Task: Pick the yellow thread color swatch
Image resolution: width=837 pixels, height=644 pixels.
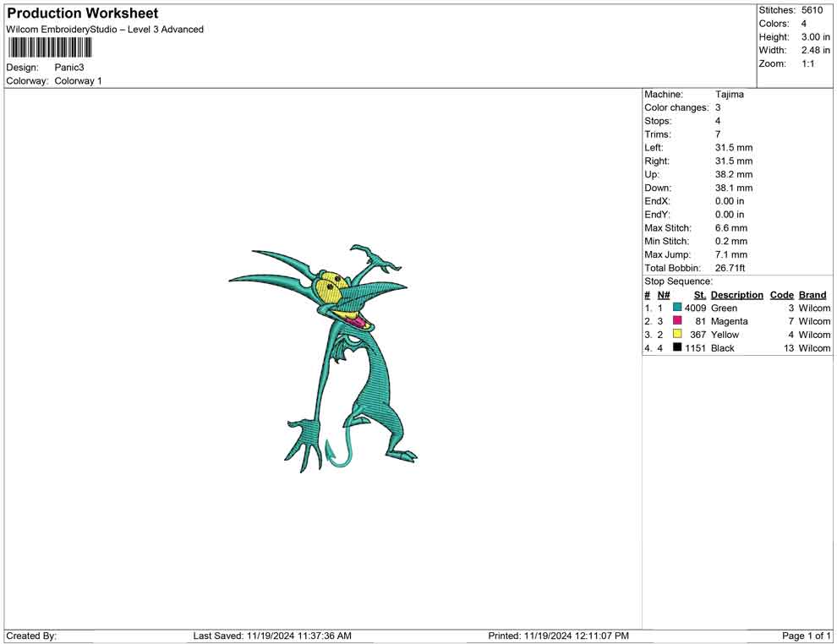Action: tap(677, 335)
